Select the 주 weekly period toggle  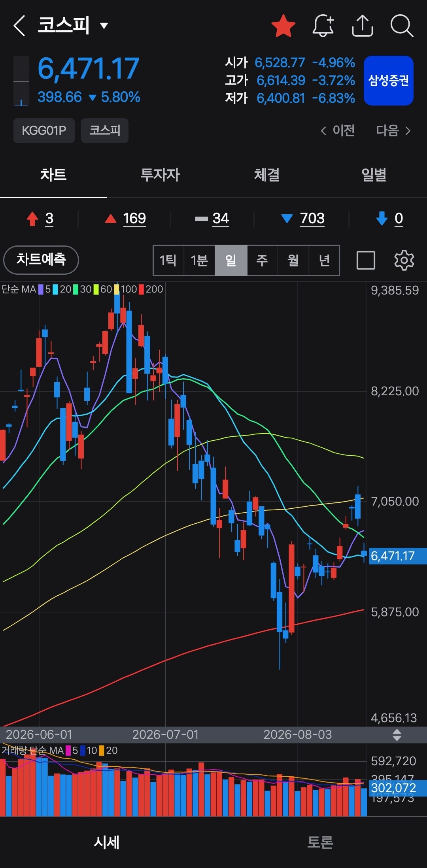262,260
